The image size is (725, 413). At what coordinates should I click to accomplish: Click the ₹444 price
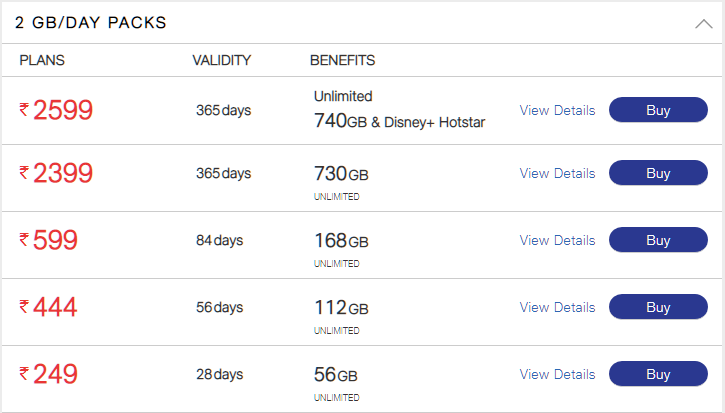pos(49,307)
